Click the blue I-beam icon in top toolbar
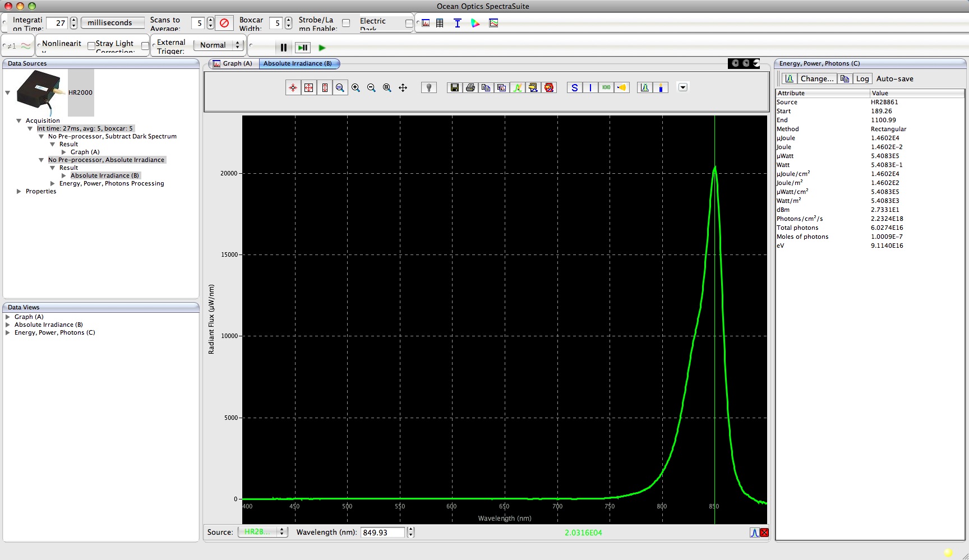 click(458, 23)
